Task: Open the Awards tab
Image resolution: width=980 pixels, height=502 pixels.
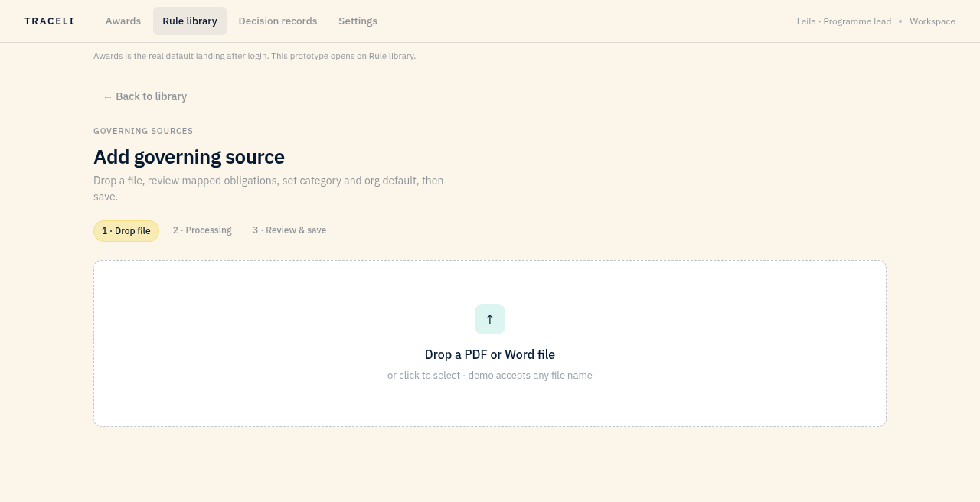Action: 123,21
